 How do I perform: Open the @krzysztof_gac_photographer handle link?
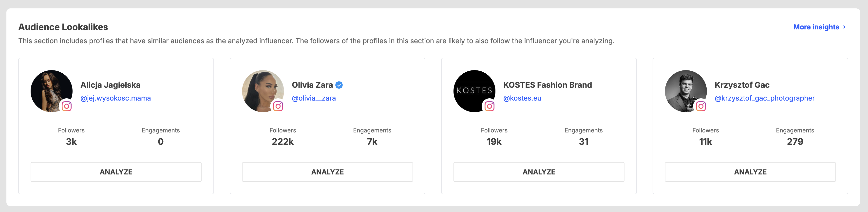765,98
